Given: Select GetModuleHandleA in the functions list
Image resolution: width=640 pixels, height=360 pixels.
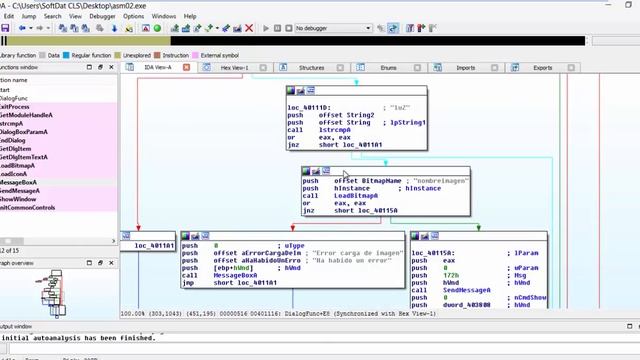Looking at the screenshot, I should click(58, 115).
